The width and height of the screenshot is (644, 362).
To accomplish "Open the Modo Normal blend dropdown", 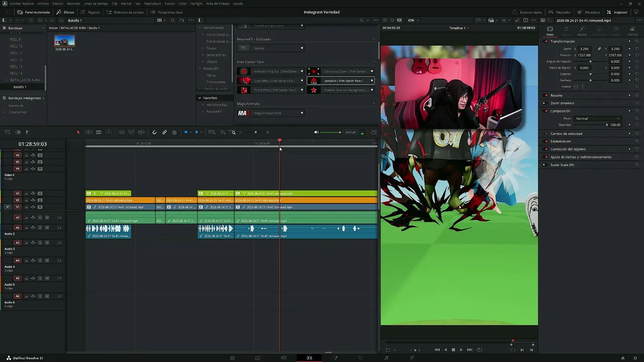I will coord(598,119).
